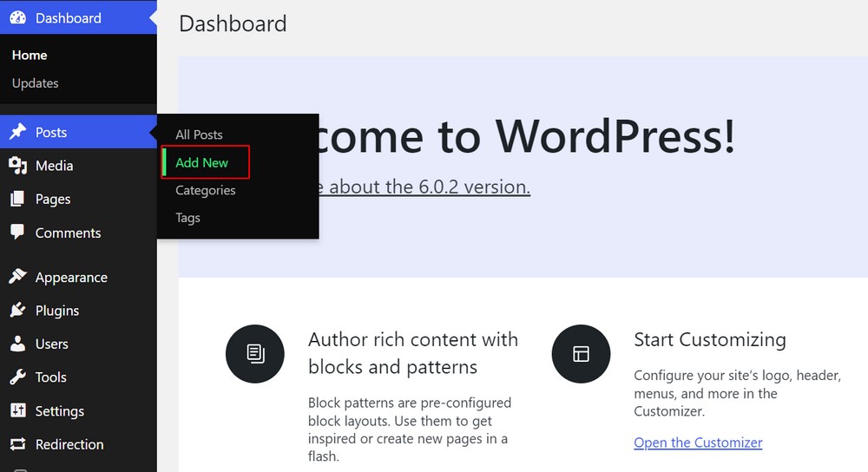The image size is (868, 472).
Task: Click the Dashboard gauge icon
Action: 17,17
